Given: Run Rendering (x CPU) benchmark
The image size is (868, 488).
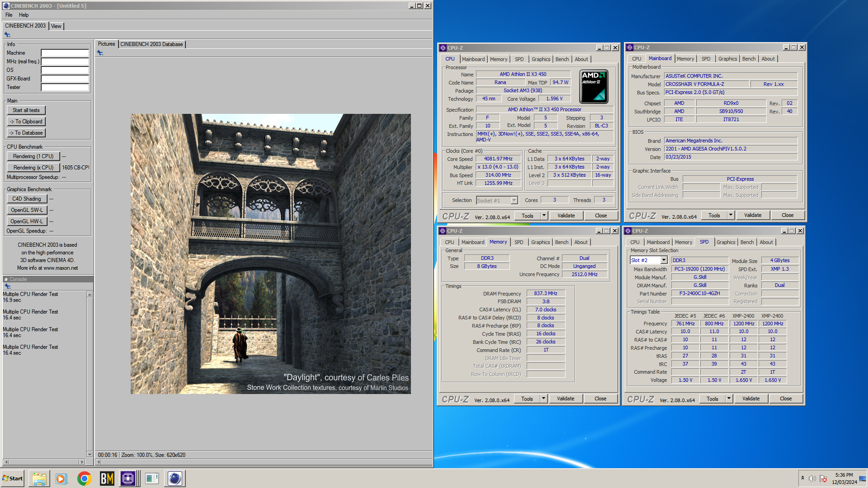Looking at the screenshot, I should [x=33, y=168].
